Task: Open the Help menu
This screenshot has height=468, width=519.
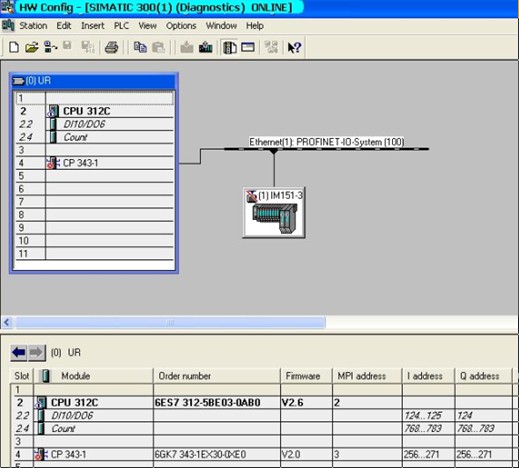Action: click(255, 26)
